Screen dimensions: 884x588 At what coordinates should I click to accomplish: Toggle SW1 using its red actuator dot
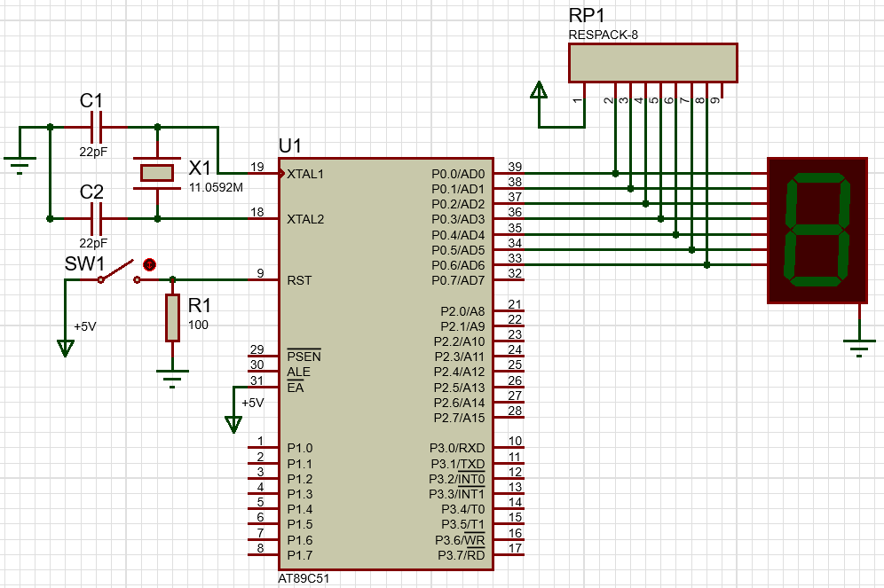click(x=149, y=264)
